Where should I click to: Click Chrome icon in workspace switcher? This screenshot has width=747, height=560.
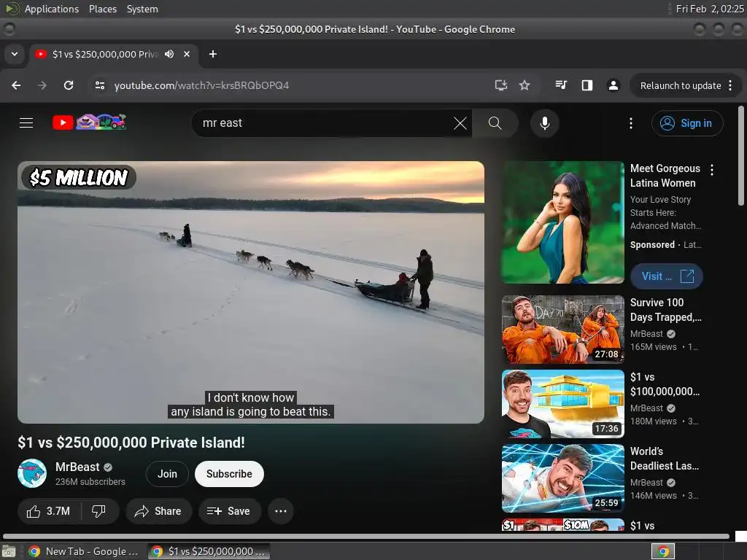(663, 551)
